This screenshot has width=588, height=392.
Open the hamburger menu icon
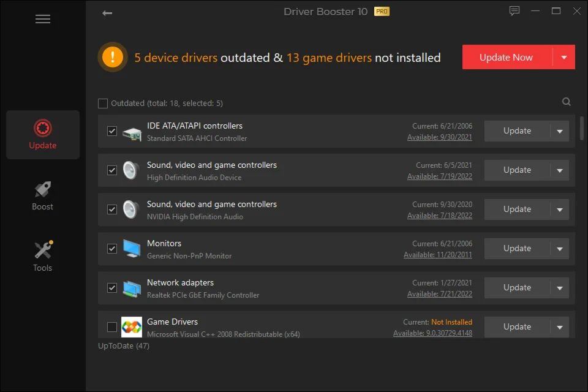(43, 19)
